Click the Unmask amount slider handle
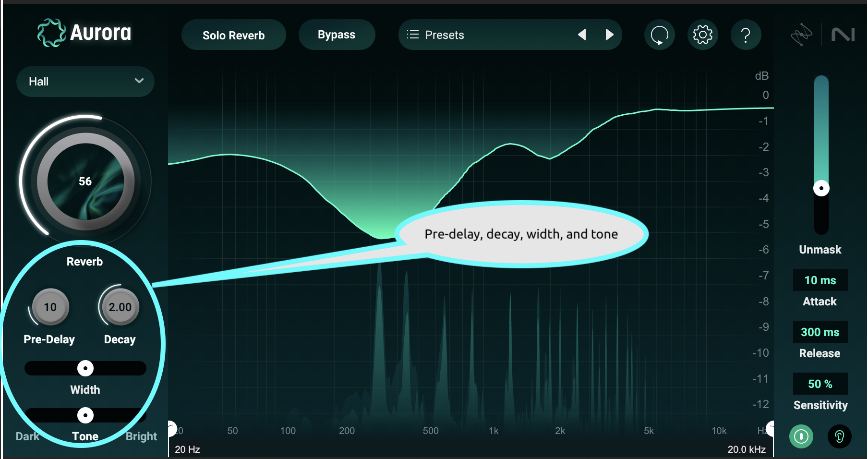 (821, 188)
